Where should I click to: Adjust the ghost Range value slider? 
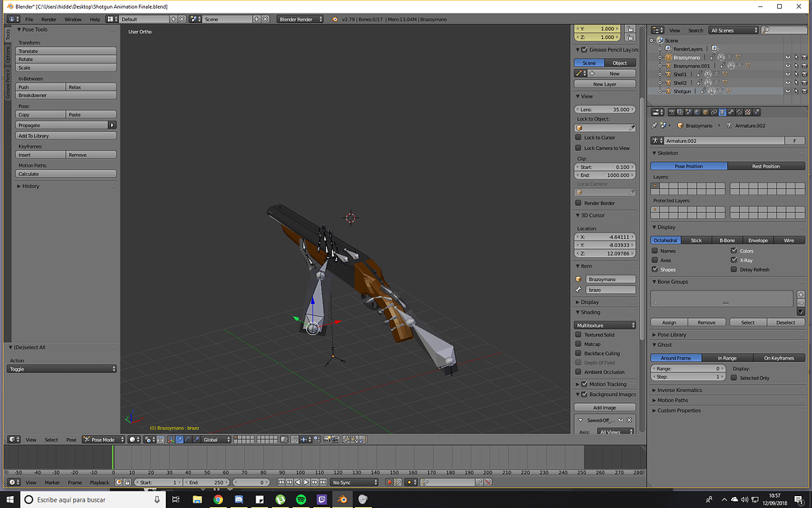tap(688, 368)
